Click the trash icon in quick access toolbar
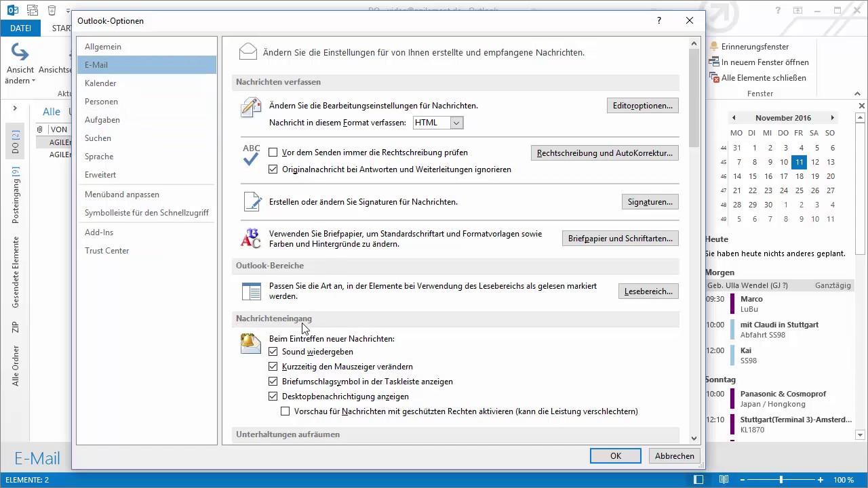 pos(52,11)
